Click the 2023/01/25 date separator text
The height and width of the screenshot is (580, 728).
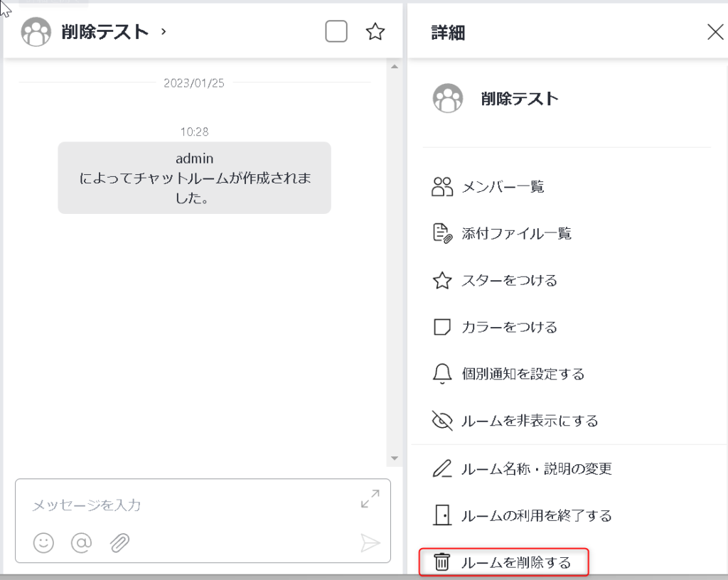pos(194,83)
